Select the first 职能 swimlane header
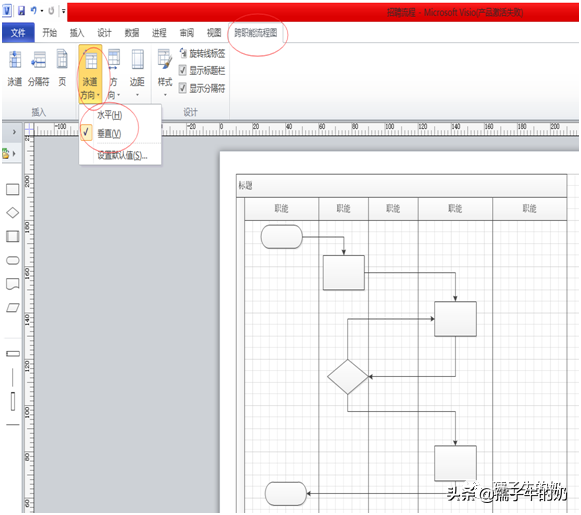 [x=282, y=209]
